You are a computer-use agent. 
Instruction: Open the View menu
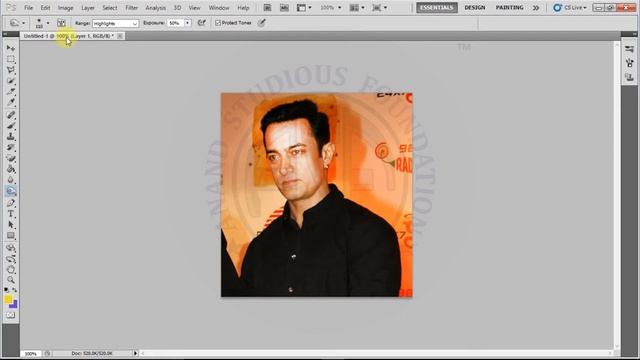[x=194, y=8]
